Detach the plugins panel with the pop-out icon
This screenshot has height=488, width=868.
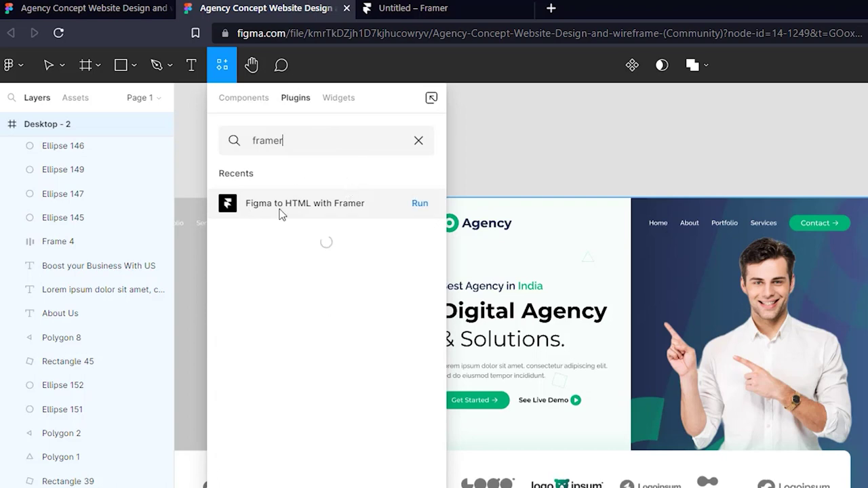[x=431, y=98]
